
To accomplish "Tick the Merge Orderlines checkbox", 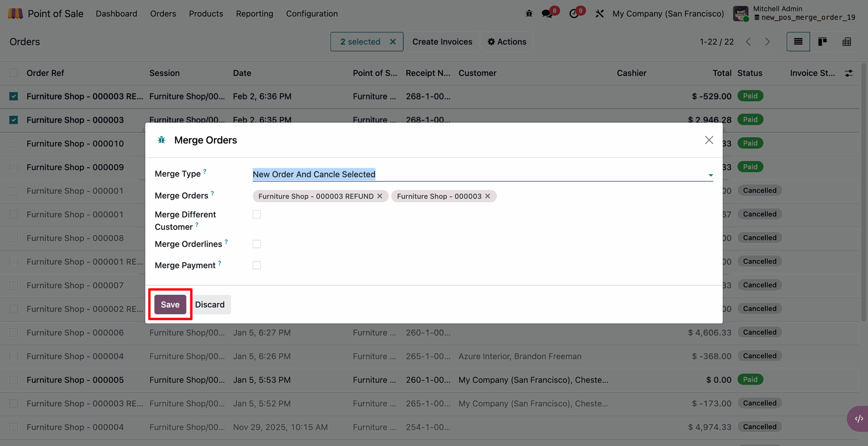I will [257, 244].
